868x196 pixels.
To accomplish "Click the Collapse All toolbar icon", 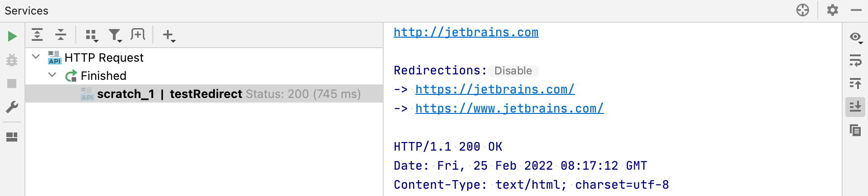I will [x=60, y=34].
